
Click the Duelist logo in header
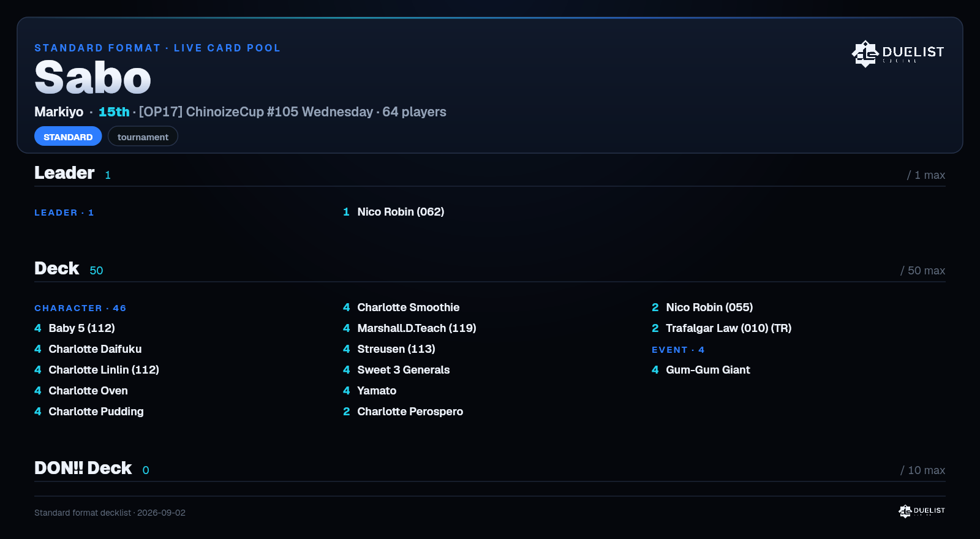click(x=897, y=53)
